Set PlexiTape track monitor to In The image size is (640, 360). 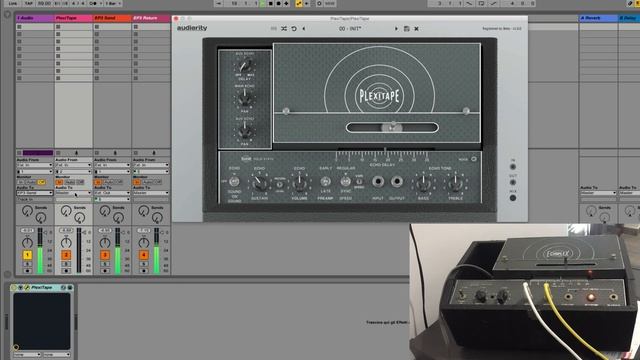[x=59, y=182]
